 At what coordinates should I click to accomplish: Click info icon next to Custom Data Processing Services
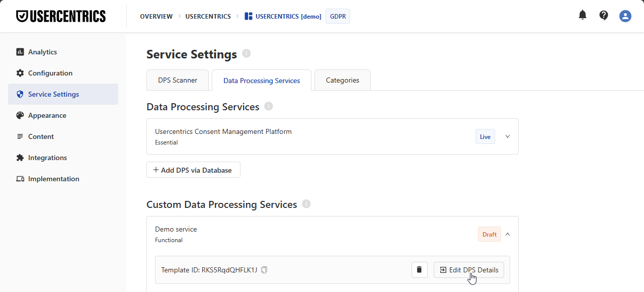[x=306, y=204]
